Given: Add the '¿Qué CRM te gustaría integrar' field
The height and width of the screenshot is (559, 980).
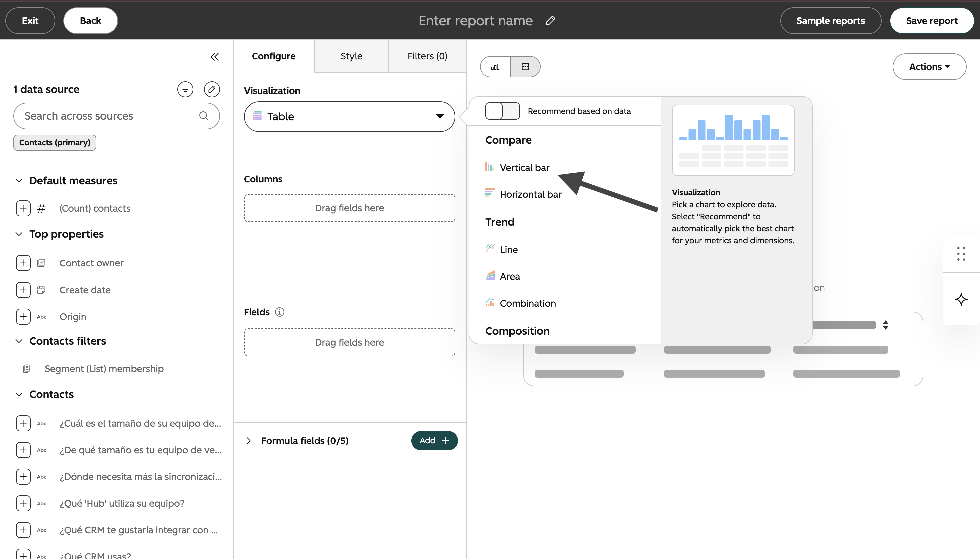Looking at the screenshot, I should (23, 530).
